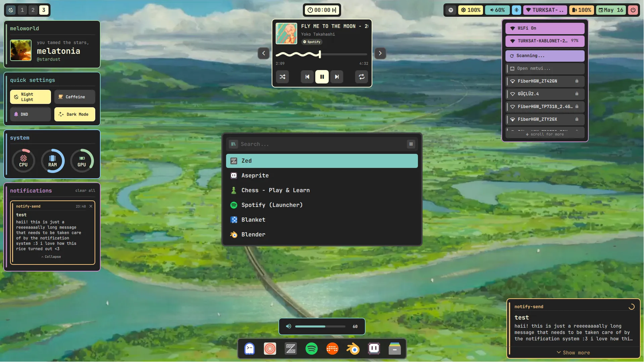Connect to GÜÇLÜ2.4 network
This screenshot has height=362, width=644.
[x=545, y=94]
